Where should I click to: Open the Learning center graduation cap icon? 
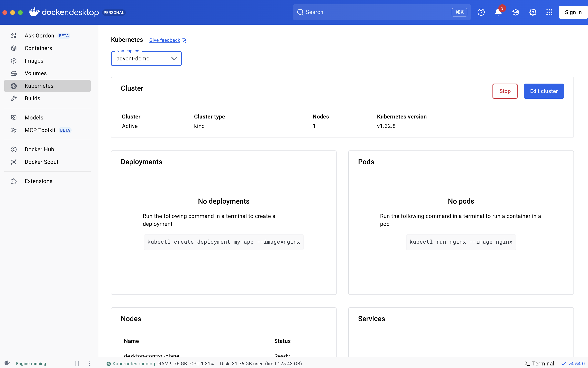tap(515, 12)
